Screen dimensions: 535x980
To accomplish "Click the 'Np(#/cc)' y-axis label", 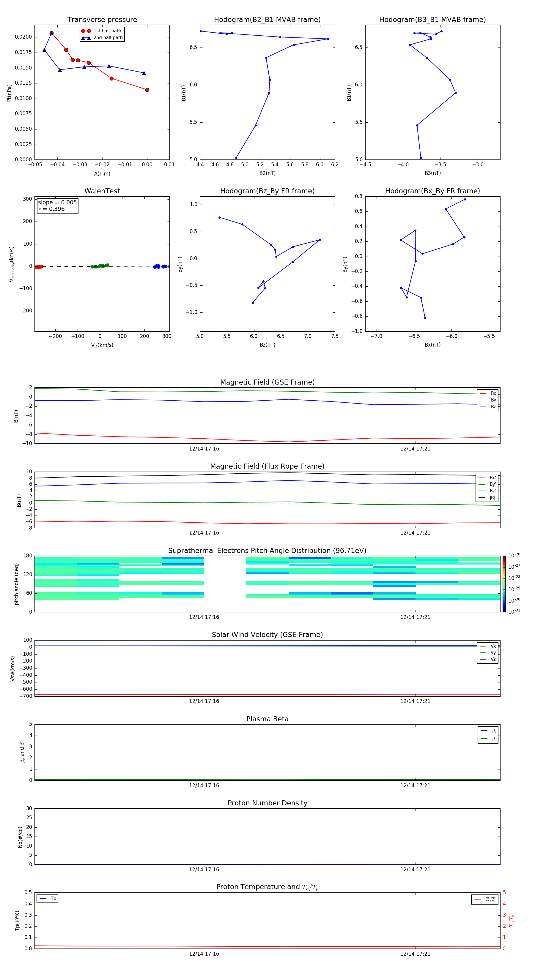I will 20,837.
